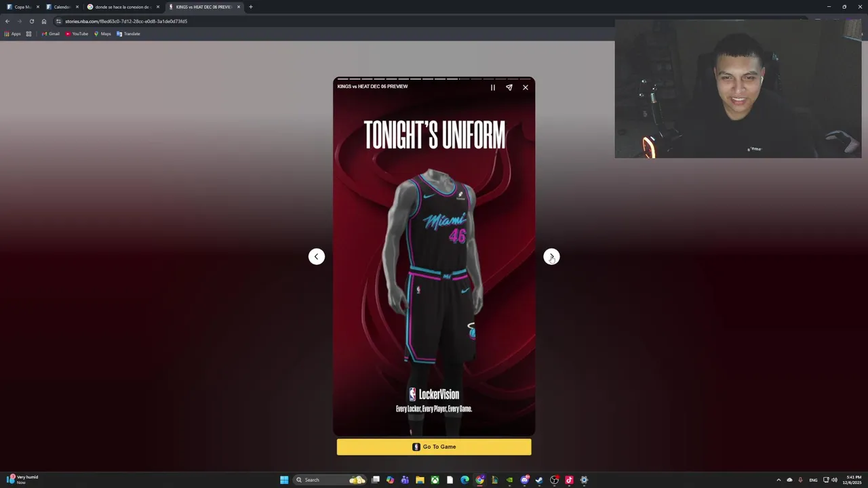Open Microsoft Edge from taskbar
Screen dimensions: 868x488
[465, 480]
